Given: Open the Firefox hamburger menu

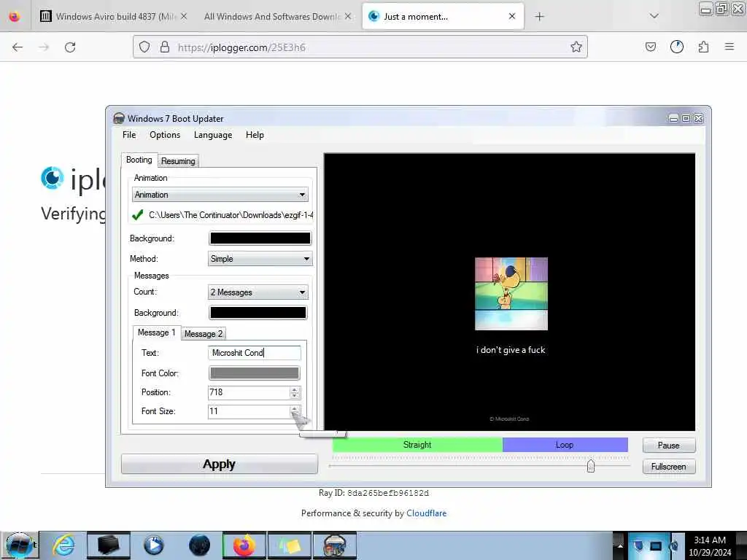Looking at the screenshot, I should [x=729, y=47].
